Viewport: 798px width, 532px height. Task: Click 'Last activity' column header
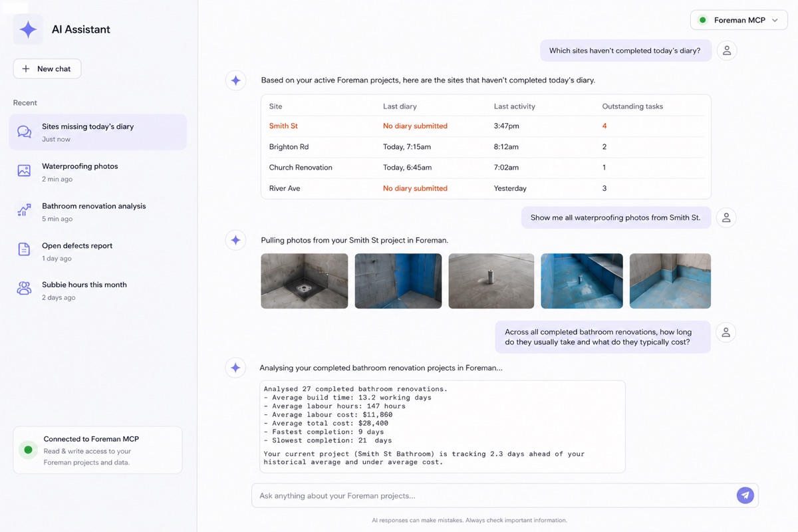point(514,106)
